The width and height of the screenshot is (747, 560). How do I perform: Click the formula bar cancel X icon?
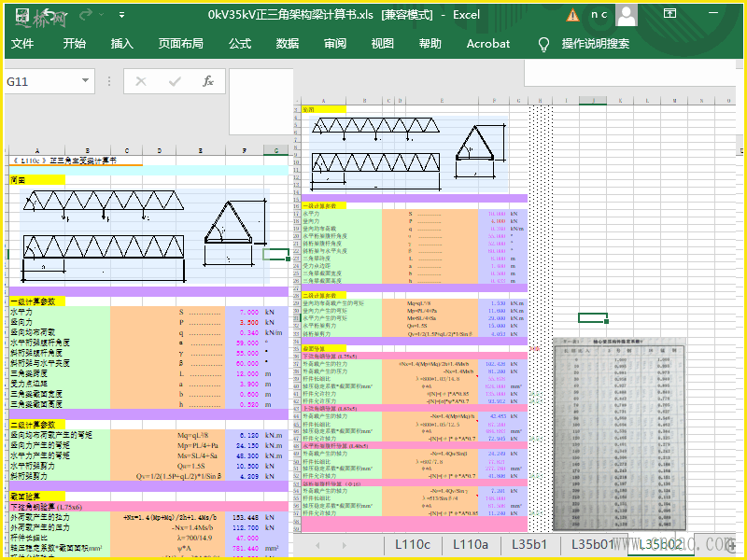pyautogui.click(x=141, y=81)
